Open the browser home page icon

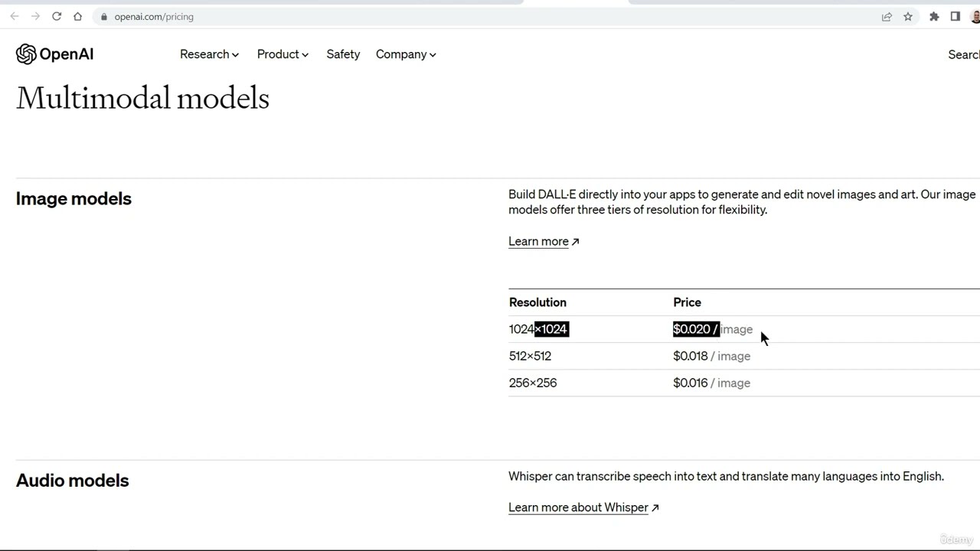[77, 16]
